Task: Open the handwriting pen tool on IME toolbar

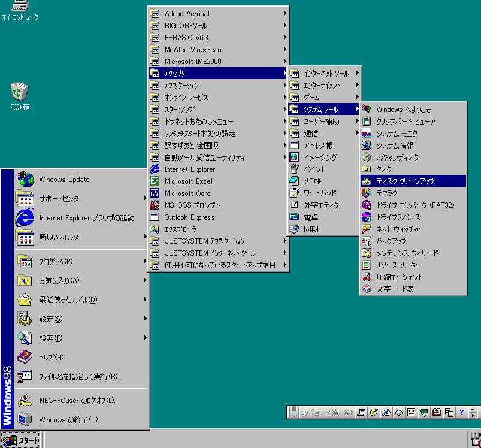Action: [386, 413]
